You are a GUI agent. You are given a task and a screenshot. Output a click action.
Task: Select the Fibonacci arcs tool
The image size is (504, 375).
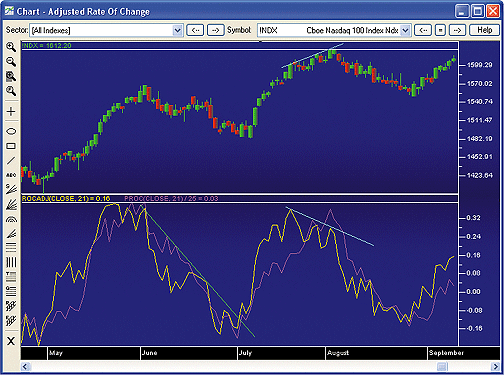(x=11, y=219)
